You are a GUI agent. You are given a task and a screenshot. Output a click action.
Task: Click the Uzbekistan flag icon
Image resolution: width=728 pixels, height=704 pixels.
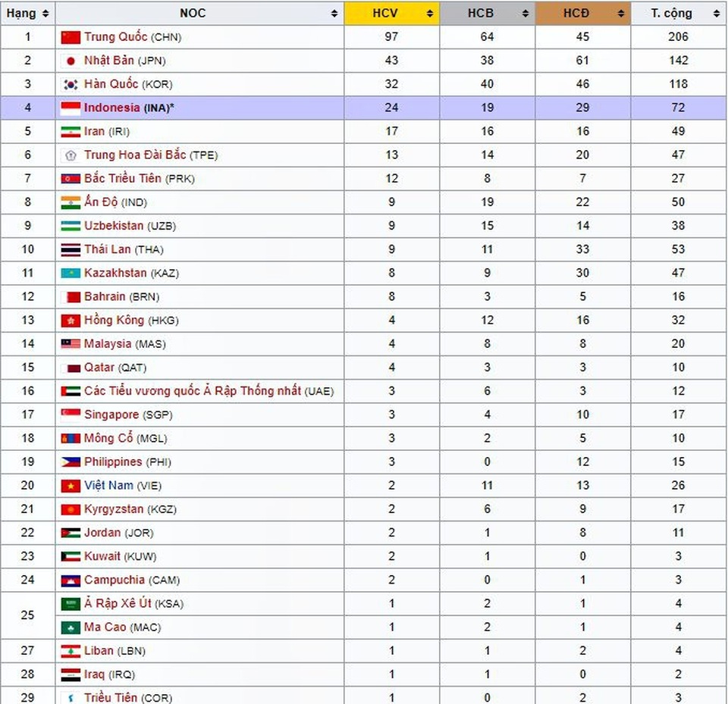tap(71, 226)
